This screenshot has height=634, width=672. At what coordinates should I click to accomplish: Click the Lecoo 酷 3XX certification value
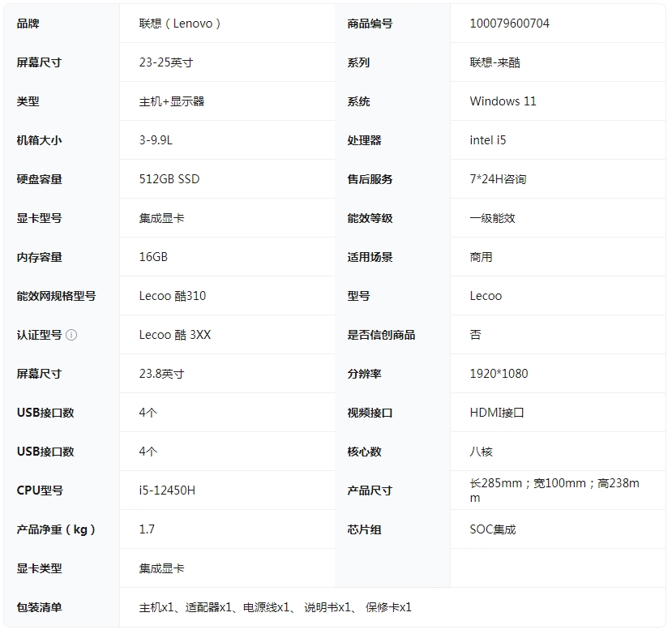[x=174, y=335]
